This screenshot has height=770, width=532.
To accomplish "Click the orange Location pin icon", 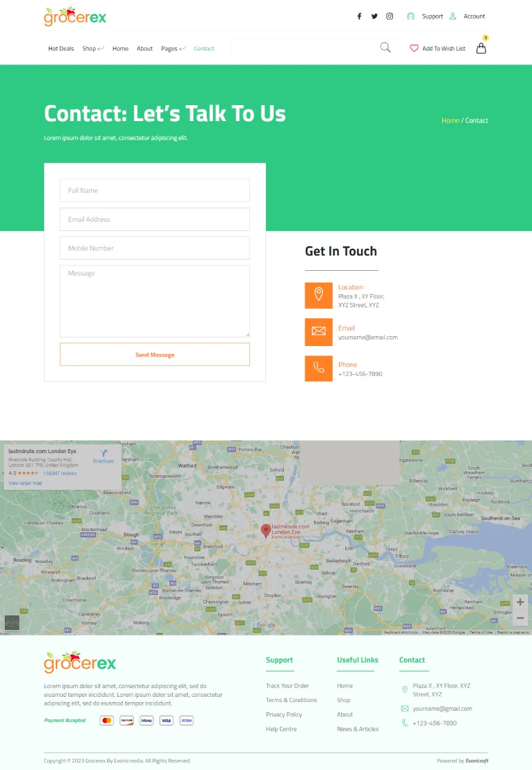I will pos(319,295).
